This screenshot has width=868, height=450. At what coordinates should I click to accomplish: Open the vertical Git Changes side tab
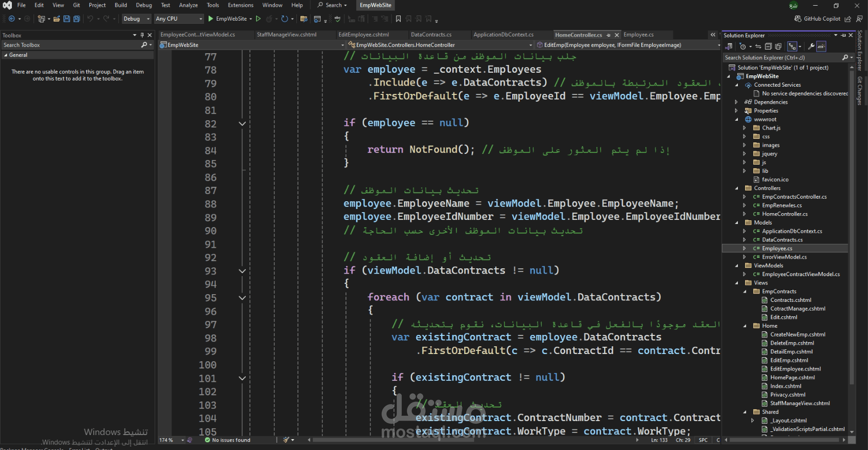pyautogui.click(x=860, y=91)
